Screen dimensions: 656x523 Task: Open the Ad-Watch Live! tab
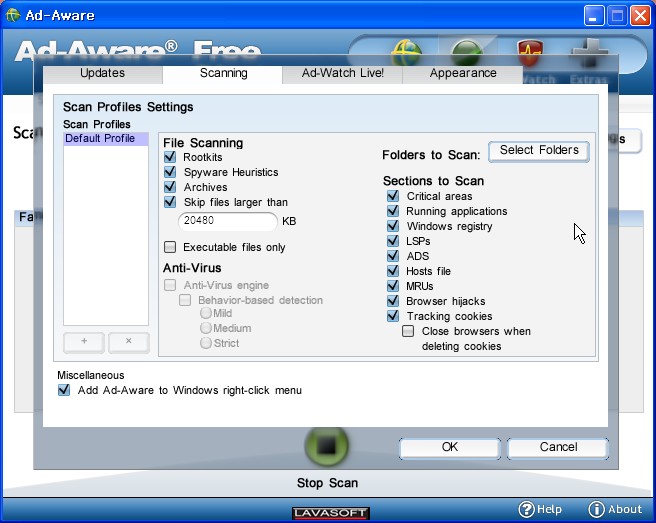tap(343, 74)
